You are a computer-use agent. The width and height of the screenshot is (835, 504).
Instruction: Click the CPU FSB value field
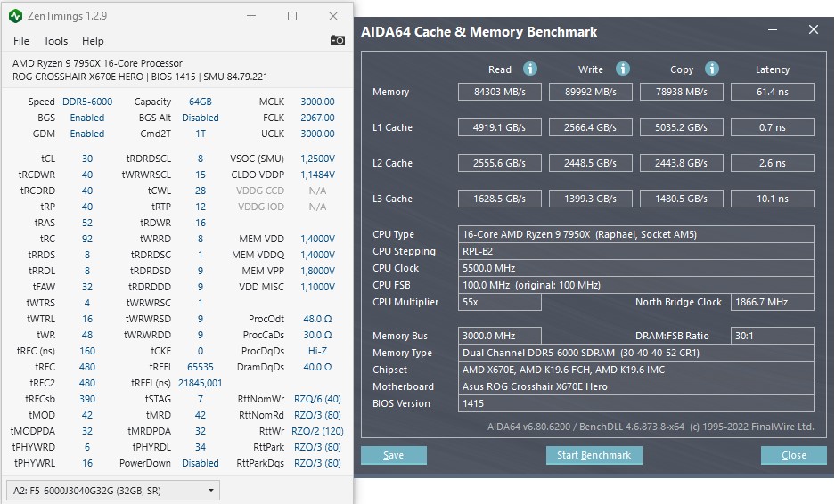pos(636,285)
